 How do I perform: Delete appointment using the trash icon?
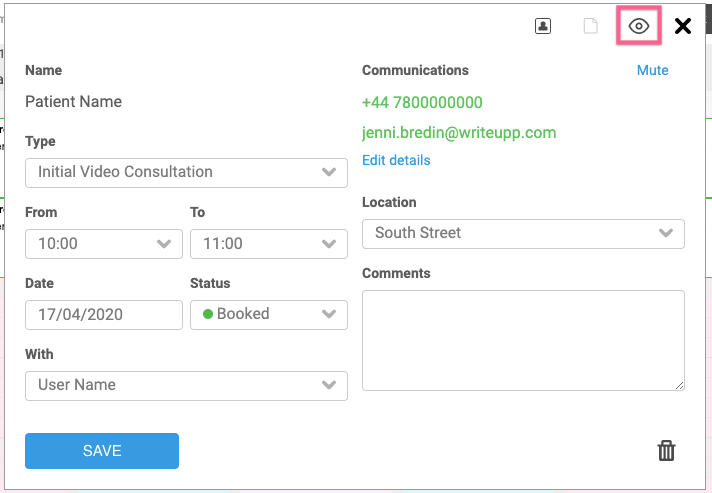coord(666,450)
